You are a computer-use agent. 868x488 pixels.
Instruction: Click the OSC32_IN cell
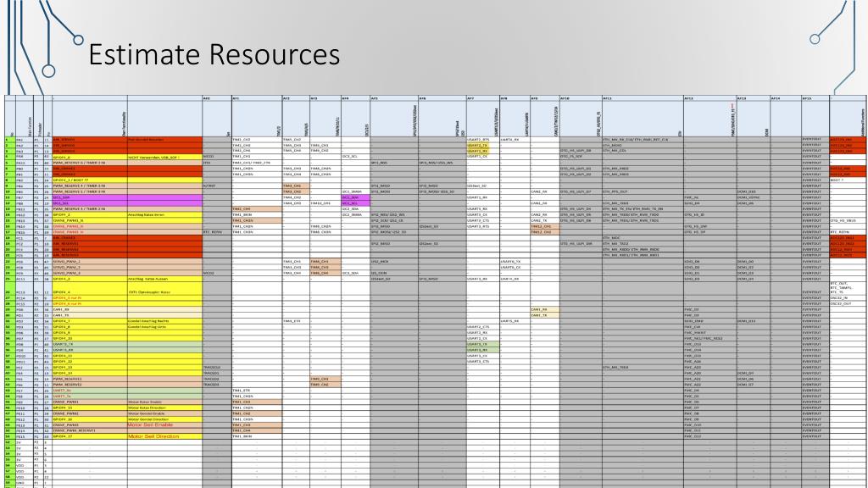pyautogui.click(x=848, y=297)
